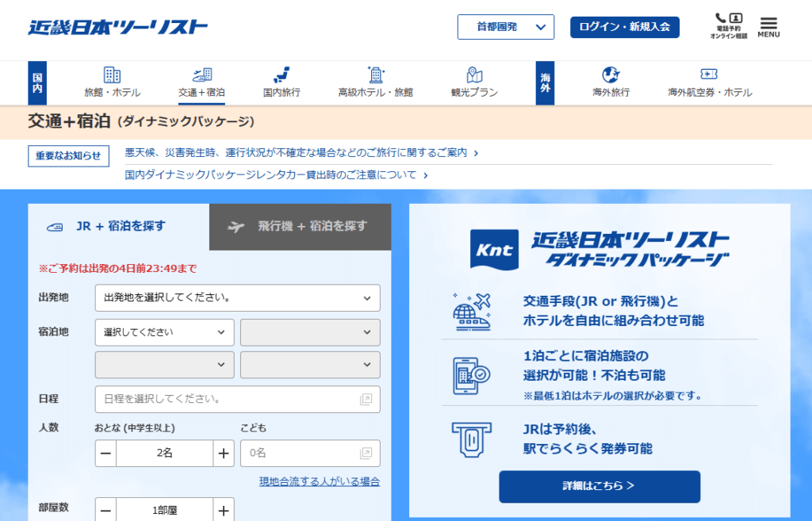Click the ログイン・新規入会 button

(x=624, y=26)
